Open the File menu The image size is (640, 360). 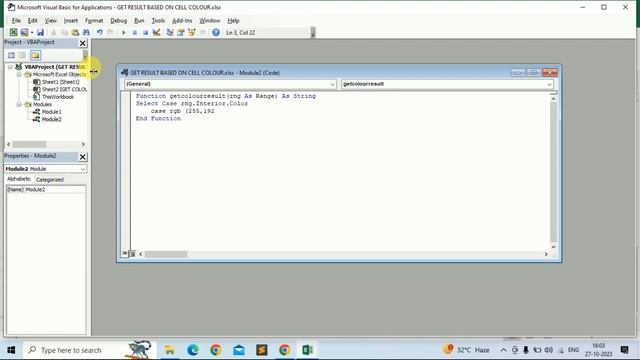click(16, 20)
